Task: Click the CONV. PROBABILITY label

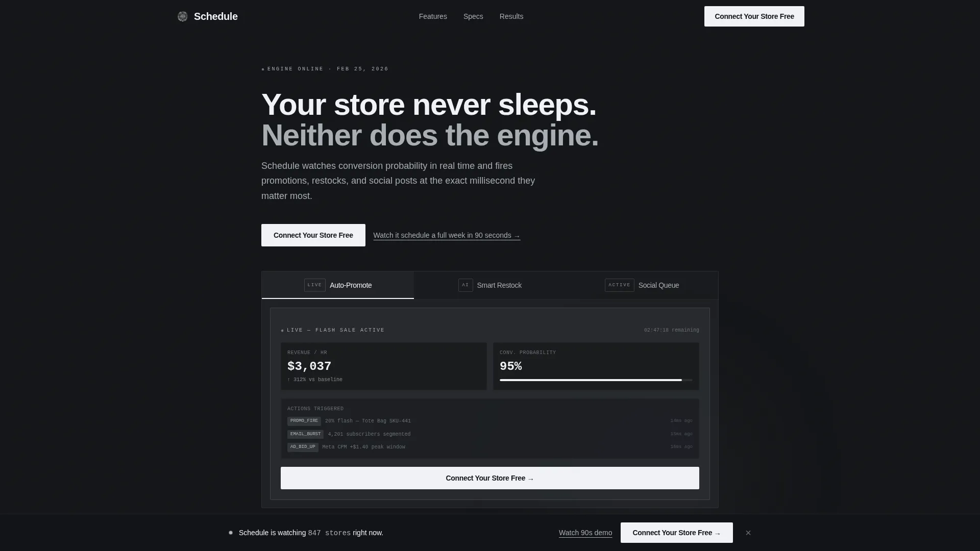Action: pyautogui.click(x=528, y=353)
